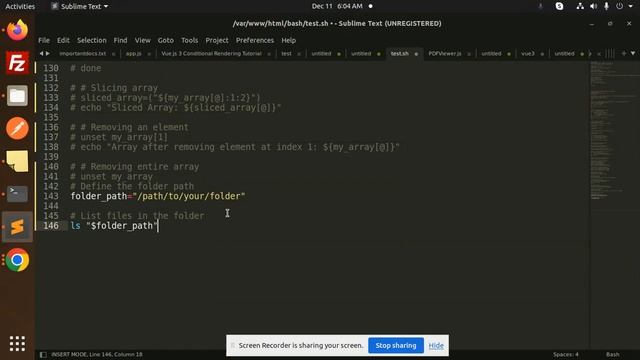Open the Find menu
The width and height of the screenshot is (640, 360).
pyautogui.click(x=120, y=40)
